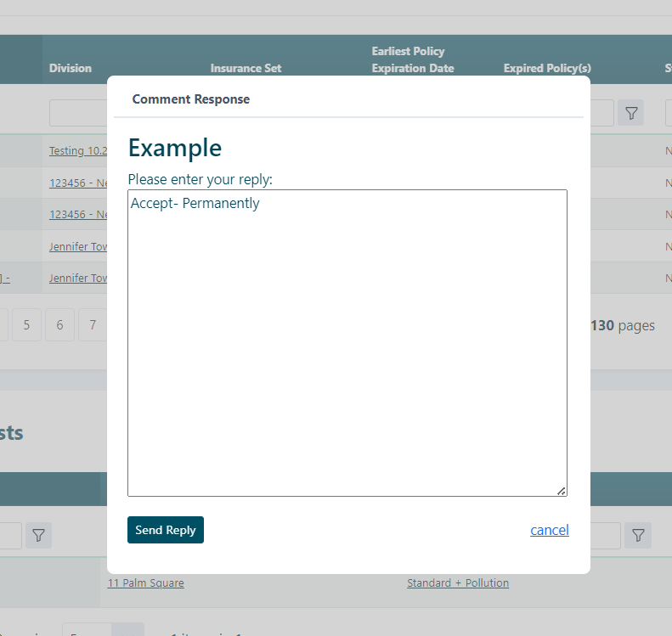Viewport: 672px width, 636px height.
Task: Sort by the Insurance Set column header
Action: (x=246, y=68)
